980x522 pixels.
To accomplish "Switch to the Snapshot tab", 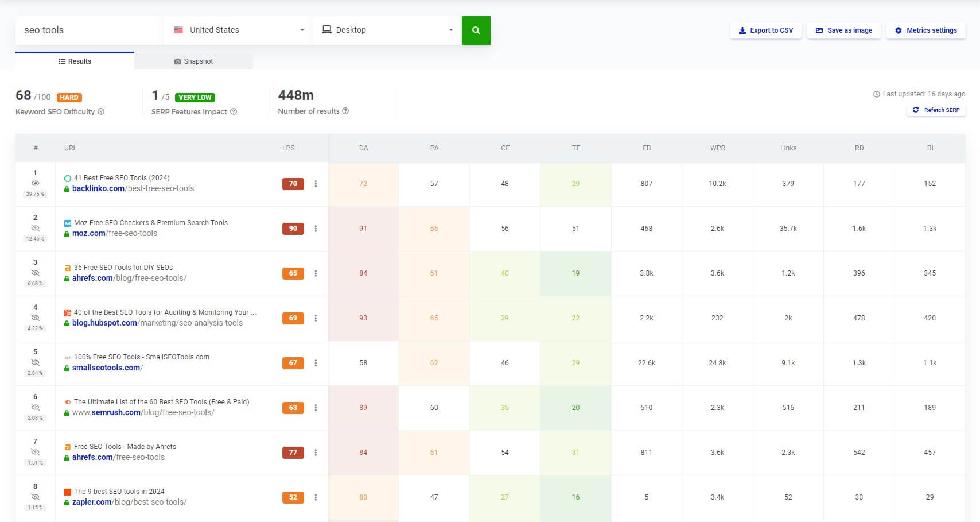I will pyautogui.click(x=193, y=61).
